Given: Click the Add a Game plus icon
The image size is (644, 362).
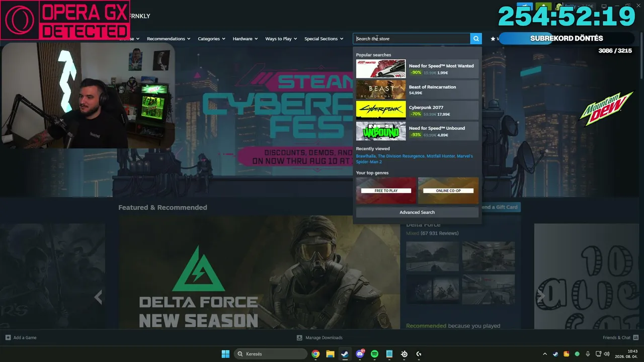Looking at the screenshot, I should click(8, 337).
